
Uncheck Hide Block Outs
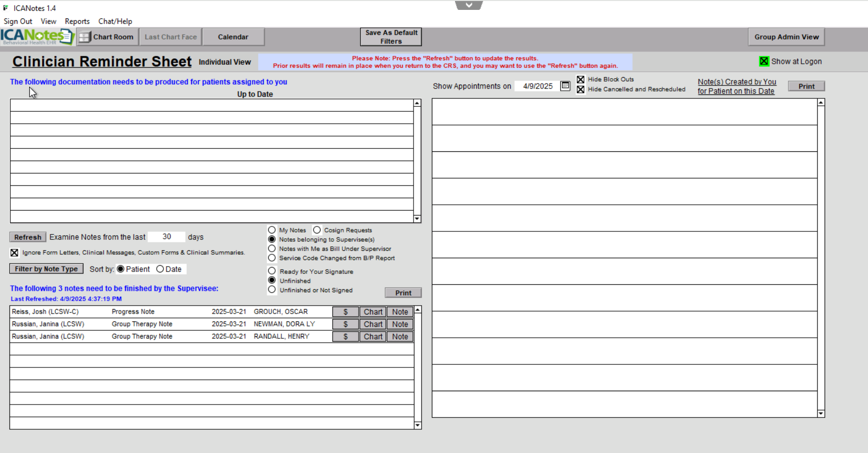click(580, 80)
